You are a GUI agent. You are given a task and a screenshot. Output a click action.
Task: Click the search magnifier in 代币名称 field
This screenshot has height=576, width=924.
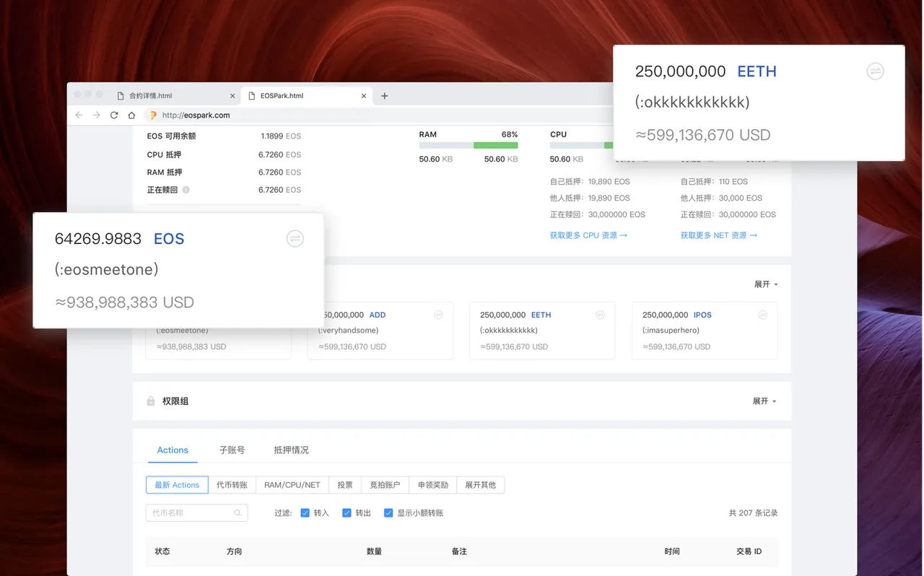click(x=237, y=512)
